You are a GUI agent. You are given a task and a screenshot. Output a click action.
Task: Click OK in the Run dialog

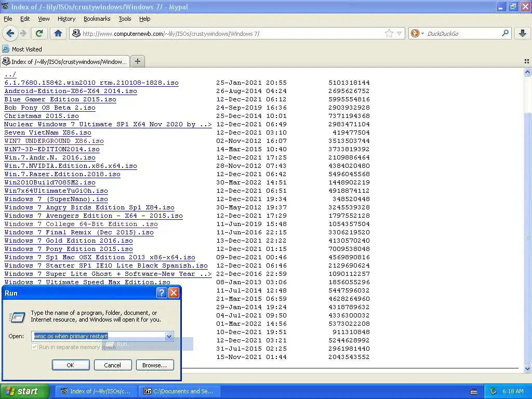pyautogui.click(x=71, y=365)
